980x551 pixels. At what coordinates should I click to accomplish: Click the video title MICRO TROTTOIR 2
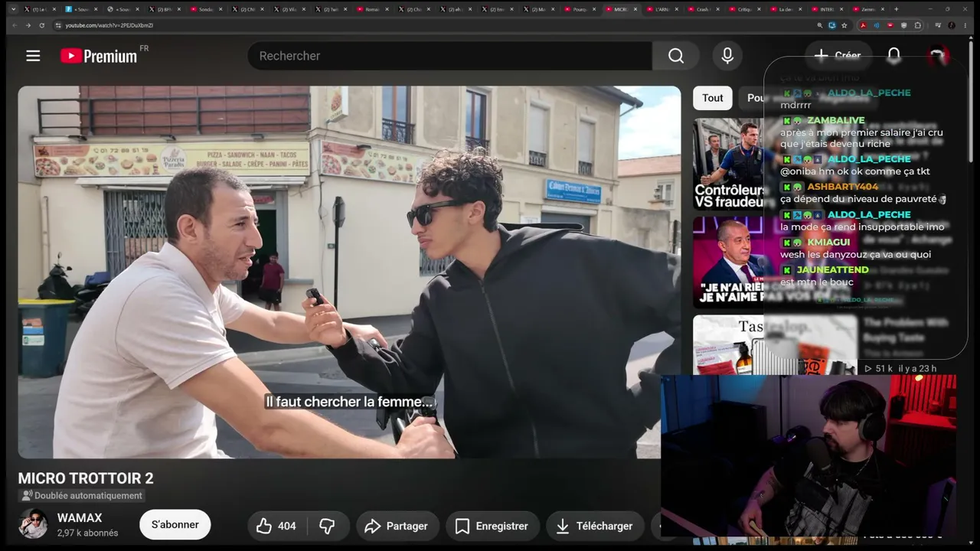[x=86, y=478]
